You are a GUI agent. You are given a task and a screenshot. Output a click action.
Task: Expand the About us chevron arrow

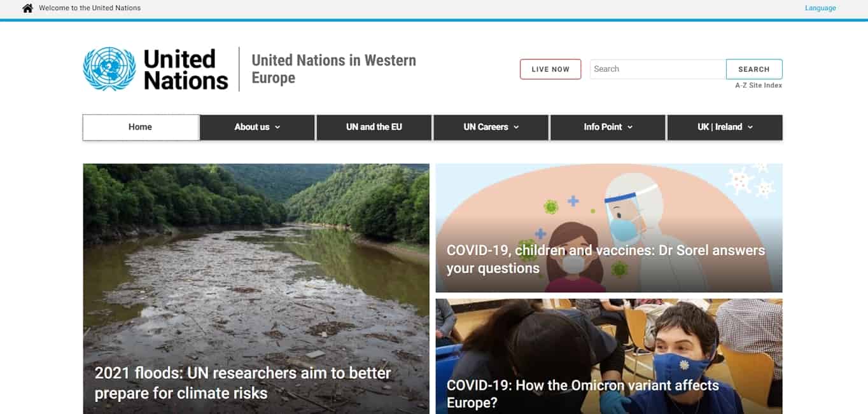[x=277, y=127]
